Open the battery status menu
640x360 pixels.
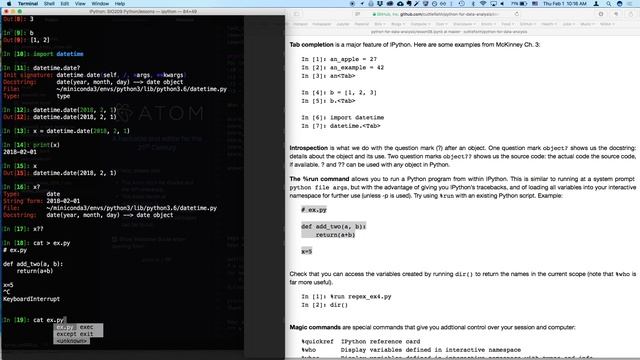click(x=519, y=3)
